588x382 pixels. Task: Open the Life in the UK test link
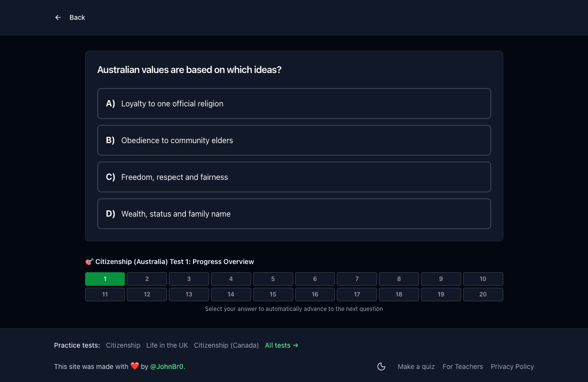(167, 345)
